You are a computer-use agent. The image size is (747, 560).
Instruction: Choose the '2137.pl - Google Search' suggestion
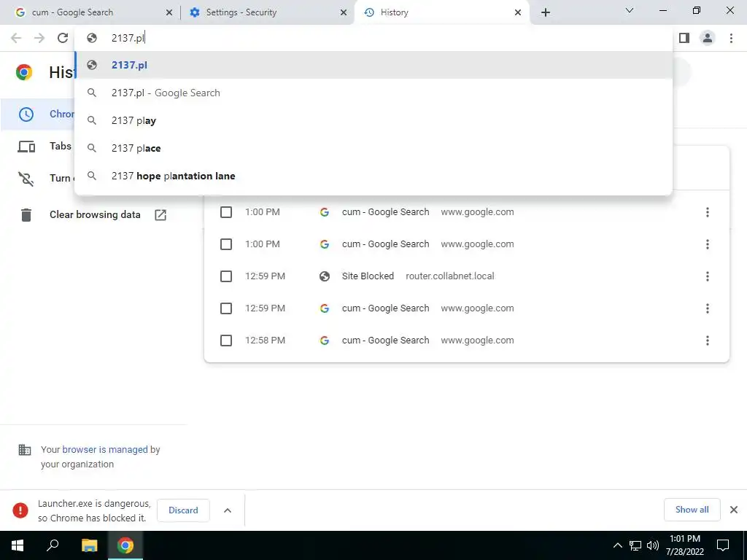(373, 93)
